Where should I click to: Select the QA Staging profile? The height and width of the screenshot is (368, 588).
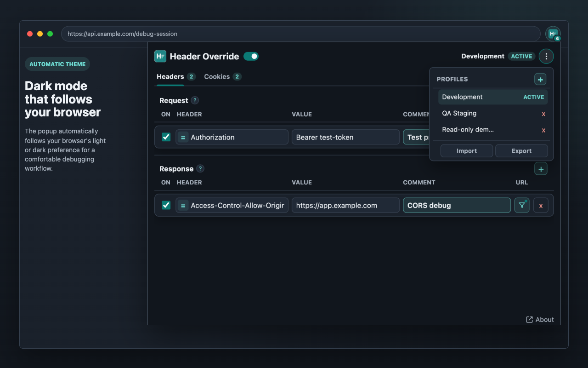click(x=493, y=113)
